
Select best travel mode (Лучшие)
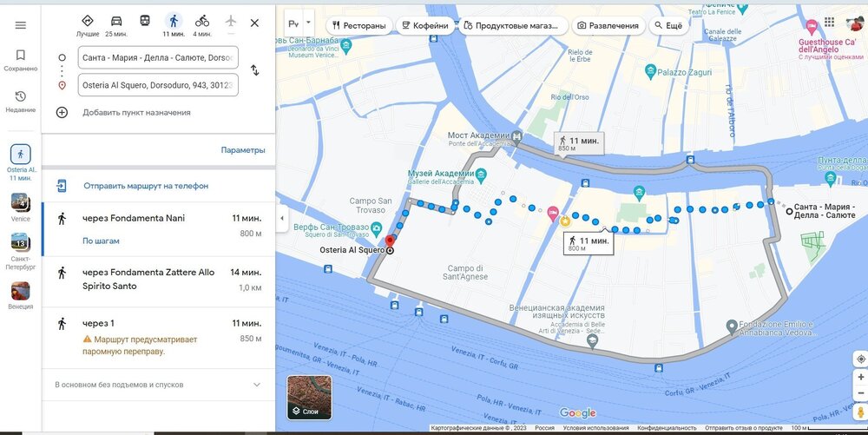(x=88, y=25)
